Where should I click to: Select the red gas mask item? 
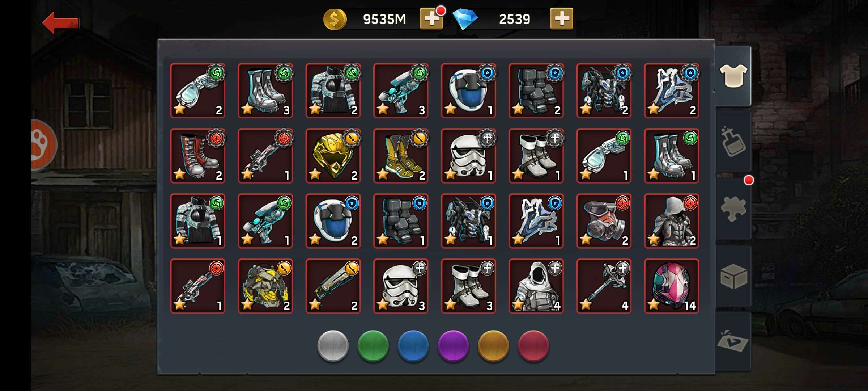pos(604,221)
